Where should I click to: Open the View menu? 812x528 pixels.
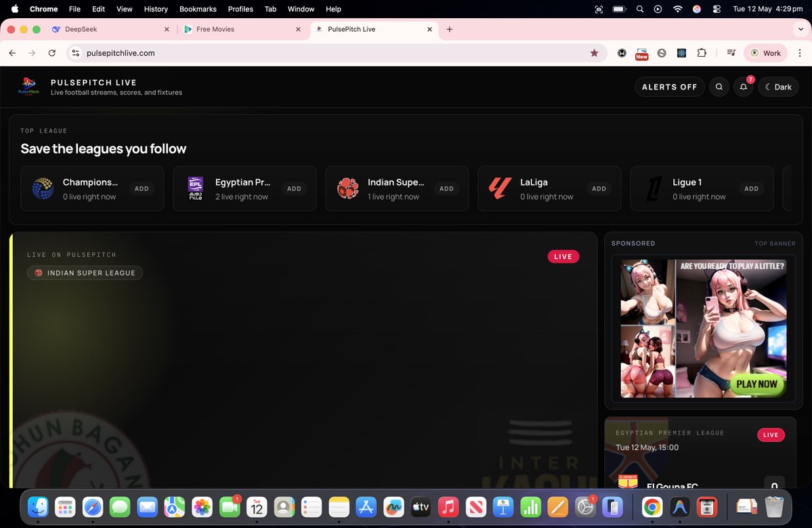(x=125, y=9)
